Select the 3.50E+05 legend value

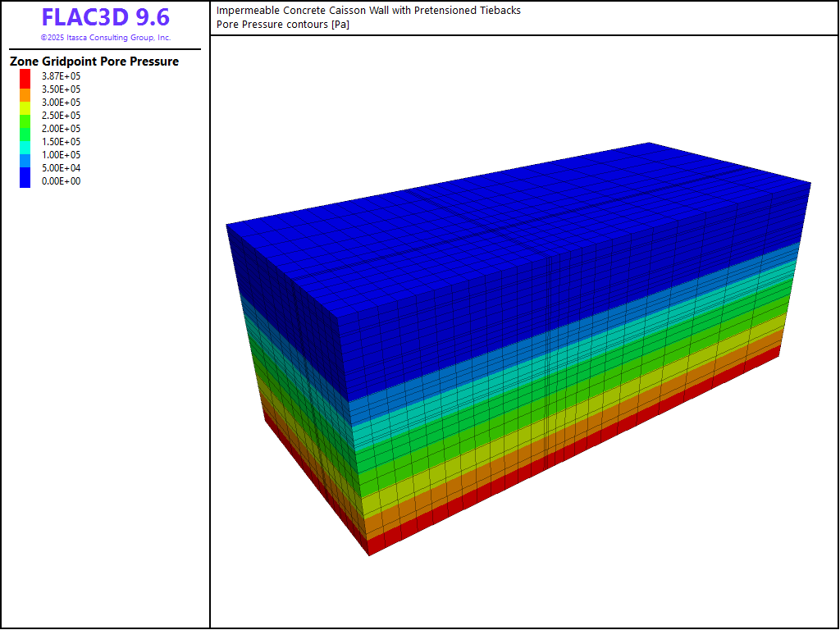pos(61,89)
